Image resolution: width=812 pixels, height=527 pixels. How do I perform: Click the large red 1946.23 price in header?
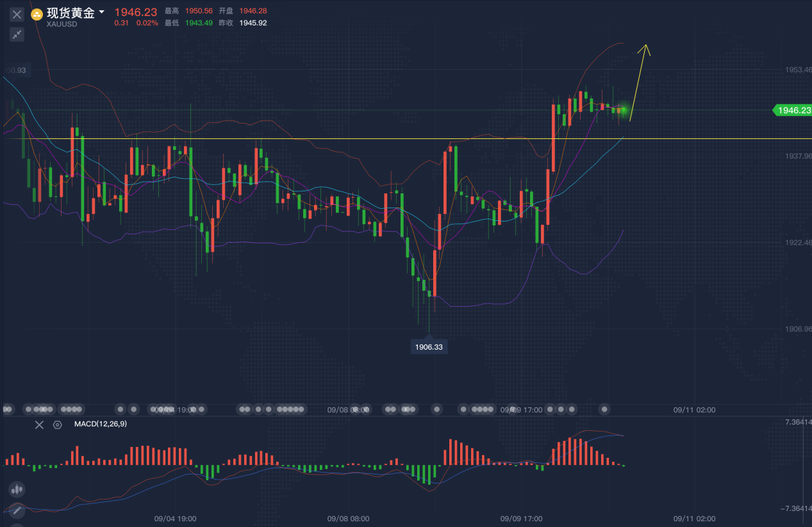136,12
